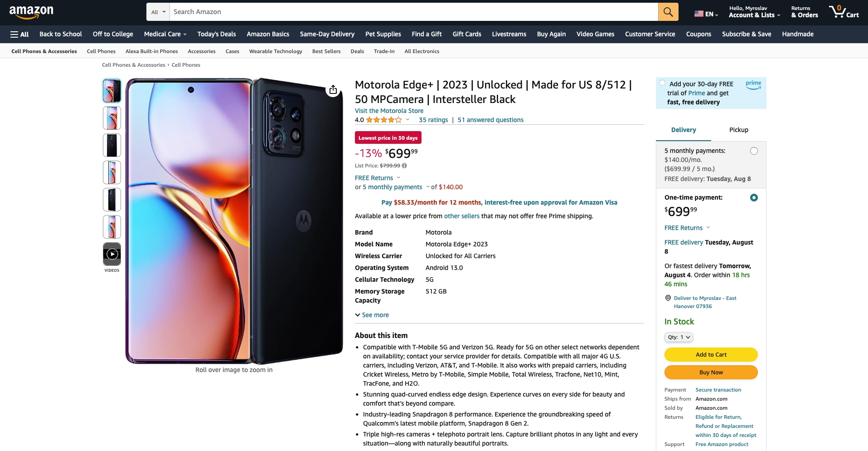Open the All search category dropdown
The image size is (868, 451).
coord(158,12)
